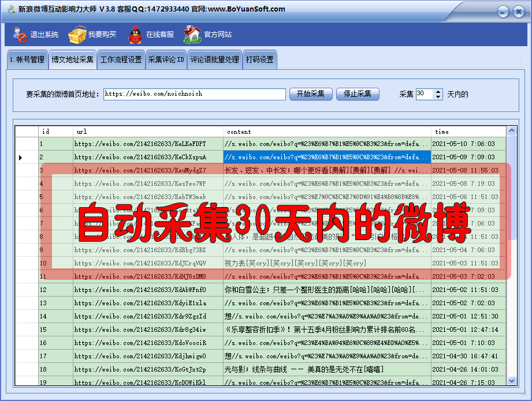Click scrollbar down arrow in table
Viewport: 532px width, 401px height.
tap(512, 381)
